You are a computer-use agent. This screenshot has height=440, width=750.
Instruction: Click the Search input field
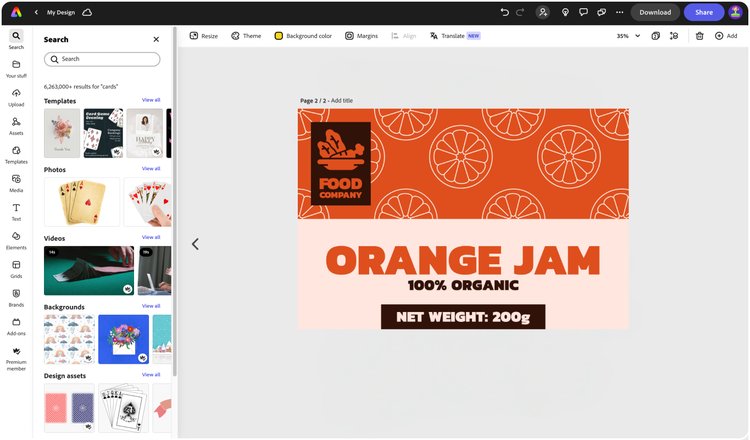(102, 59)
